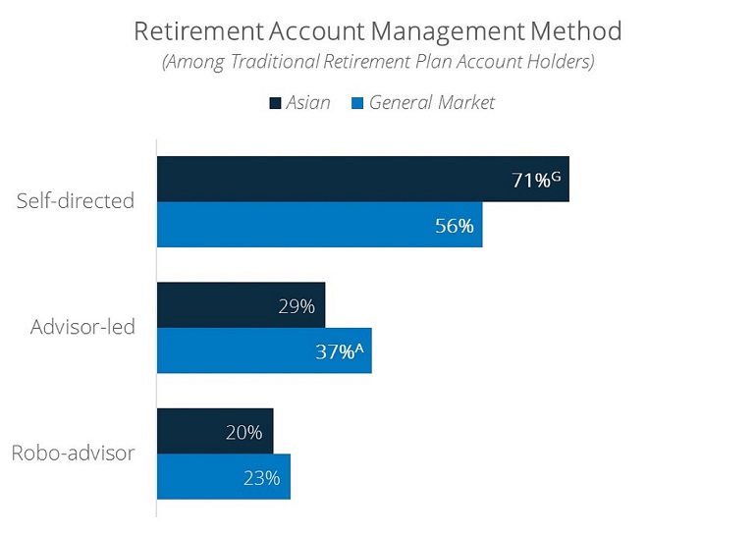Click the Asian legend color swatch
This screenshot has width=756, height=535.
pyautogui.click(x=275, y=103)
